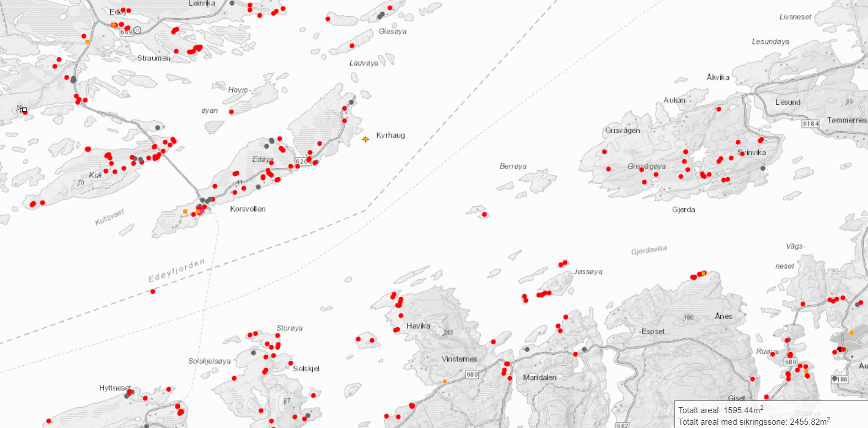Screen dimensions: 868x428
Task: Click the Solskjelsøya island label
Action: 210,361
